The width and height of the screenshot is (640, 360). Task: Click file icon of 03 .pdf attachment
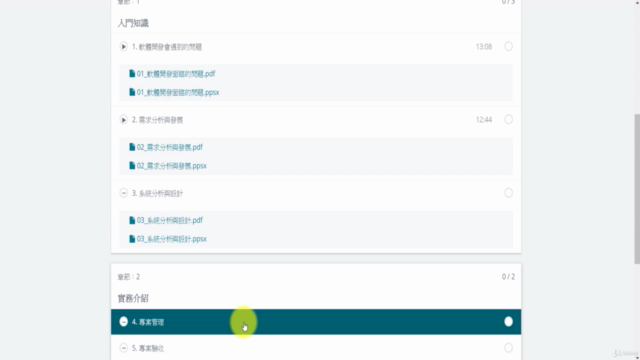(x=132, y=220)
